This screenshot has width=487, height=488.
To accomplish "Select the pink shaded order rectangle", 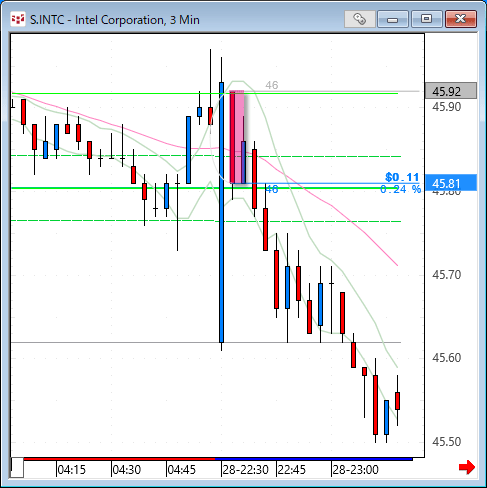I will point(237,137).
